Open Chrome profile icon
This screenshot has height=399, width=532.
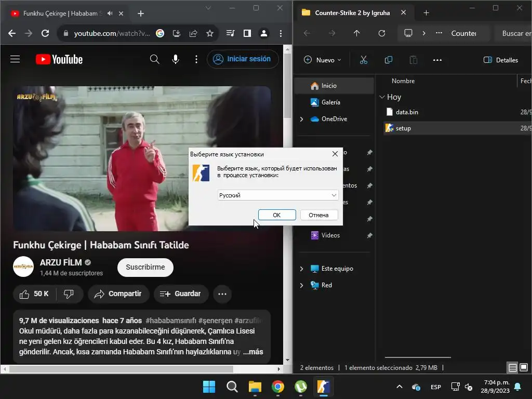263,33
